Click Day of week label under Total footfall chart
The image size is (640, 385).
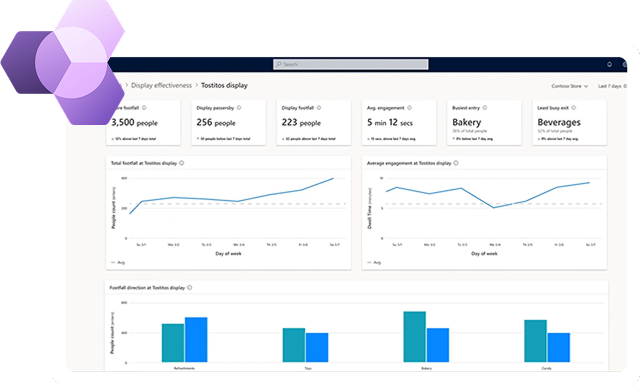228,254
